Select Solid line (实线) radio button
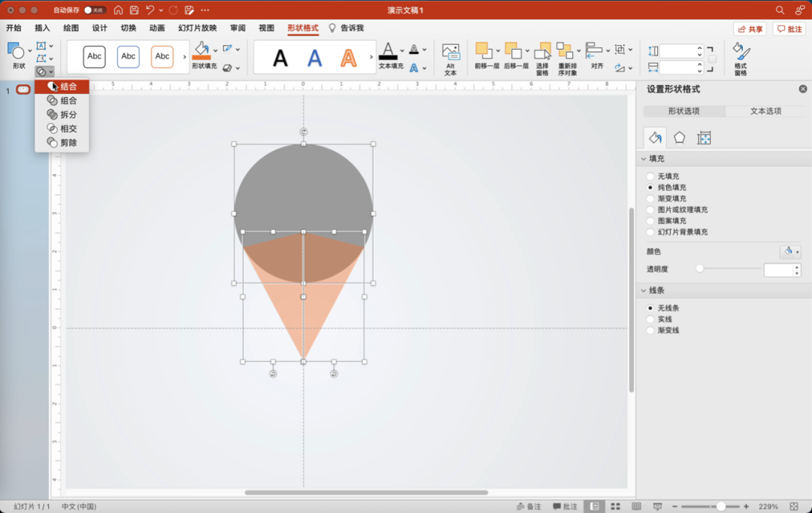The height and width of the screenshot is (513, 812). [x=650, y=319]
